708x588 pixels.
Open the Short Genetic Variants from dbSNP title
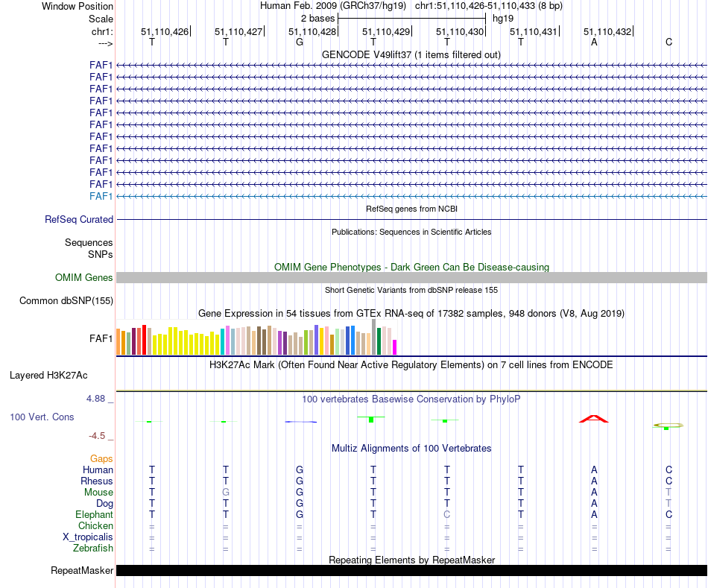pos(411,290)
